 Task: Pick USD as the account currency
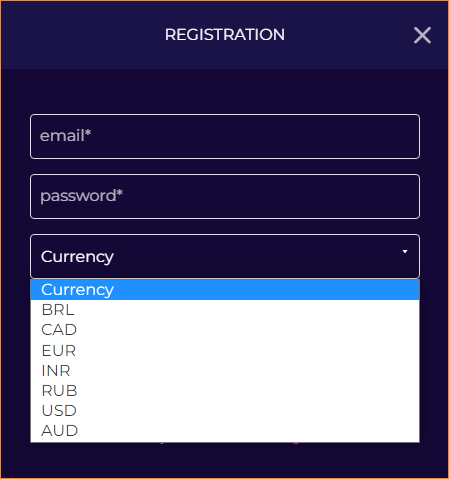click(x=225, y=411)
